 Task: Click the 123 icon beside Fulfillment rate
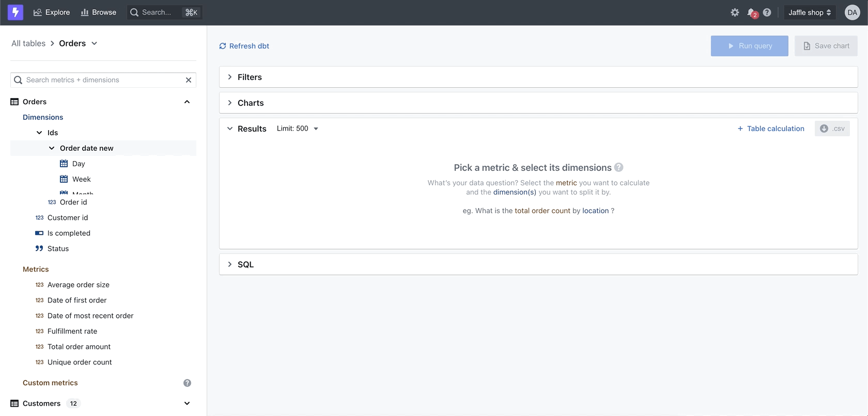(39, 331)
